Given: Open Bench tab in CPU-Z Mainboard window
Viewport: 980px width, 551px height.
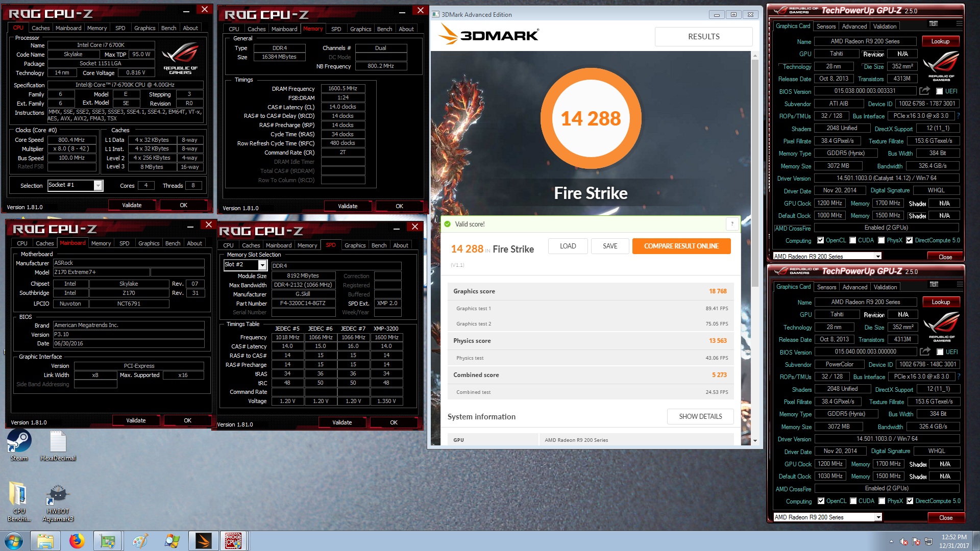Looking at the screenshot, I should point(173,243).
